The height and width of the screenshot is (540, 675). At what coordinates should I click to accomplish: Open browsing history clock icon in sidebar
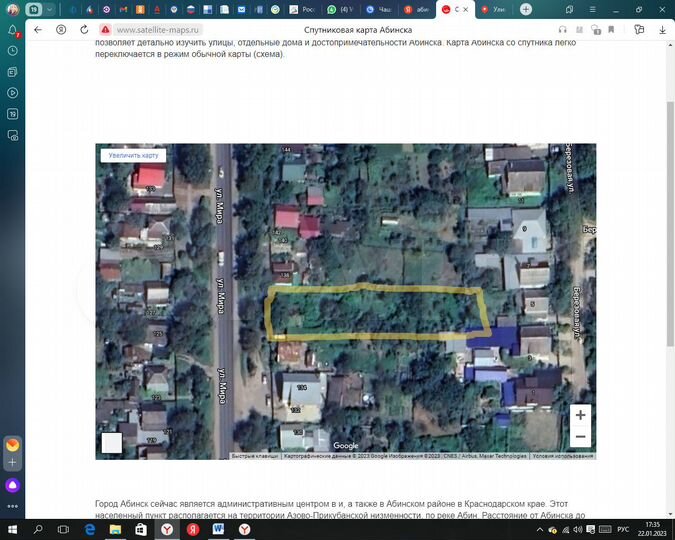tap(12, 51)
